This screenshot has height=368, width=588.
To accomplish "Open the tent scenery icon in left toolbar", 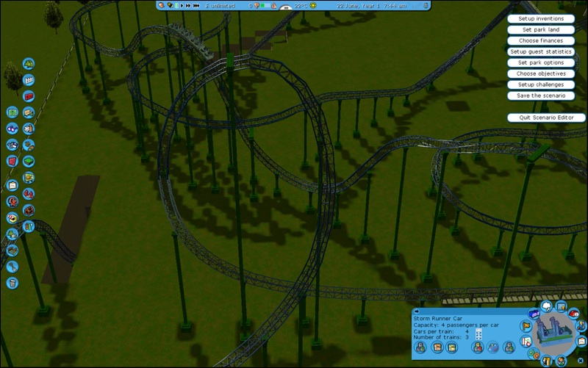I will (x=29, y=64).
